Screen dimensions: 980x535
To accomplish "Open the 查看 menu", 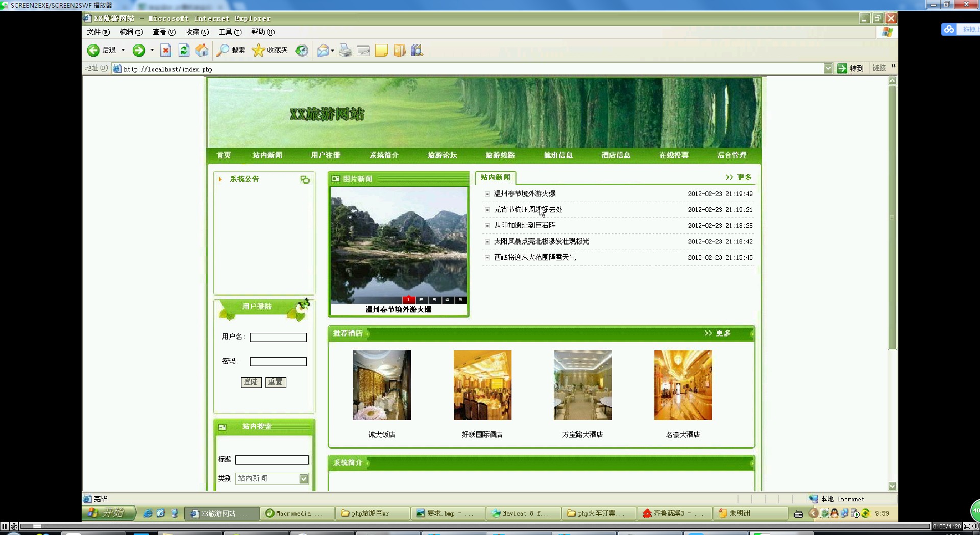I will click(x=164, y=32).
